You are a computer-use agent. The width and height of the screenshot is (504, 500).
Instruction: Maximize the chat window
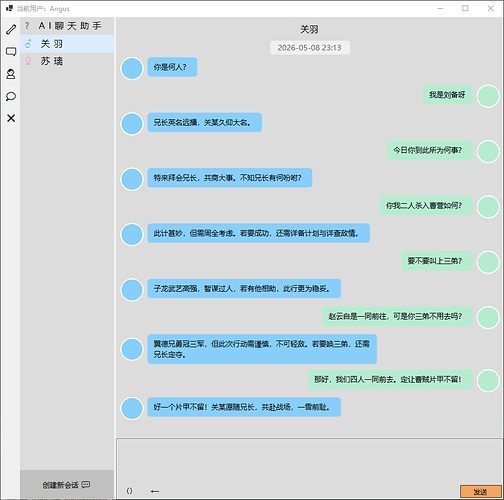[x=465, y=8]
